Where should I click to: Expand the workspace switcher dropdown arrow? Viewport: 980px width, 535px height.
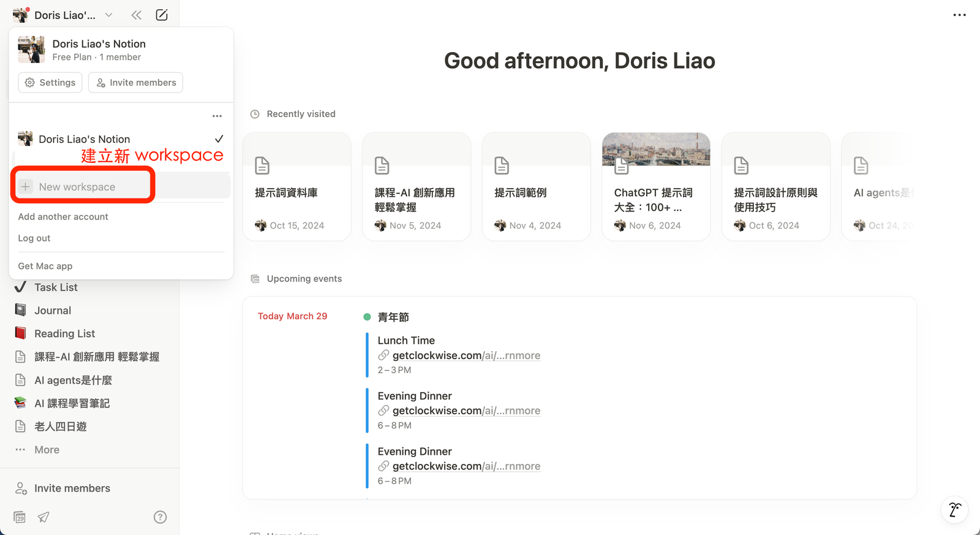(108, 15)
